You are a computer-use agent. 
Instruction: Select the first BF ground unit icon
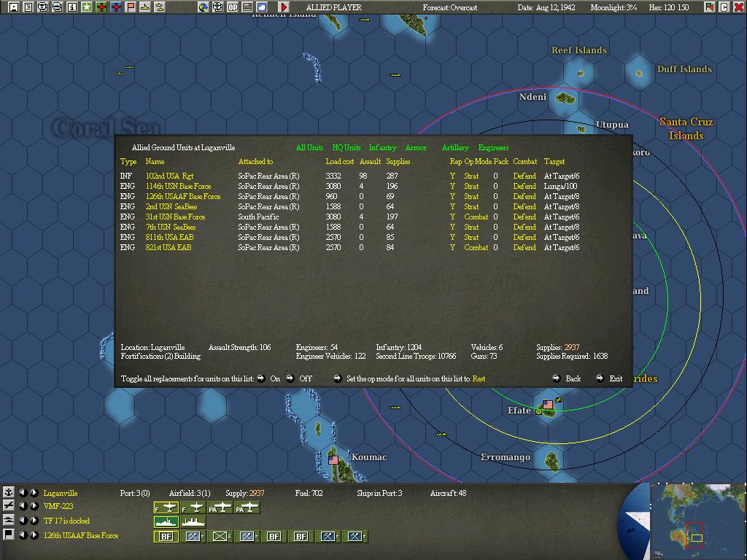pyautogui.click(x=166, y=536)
